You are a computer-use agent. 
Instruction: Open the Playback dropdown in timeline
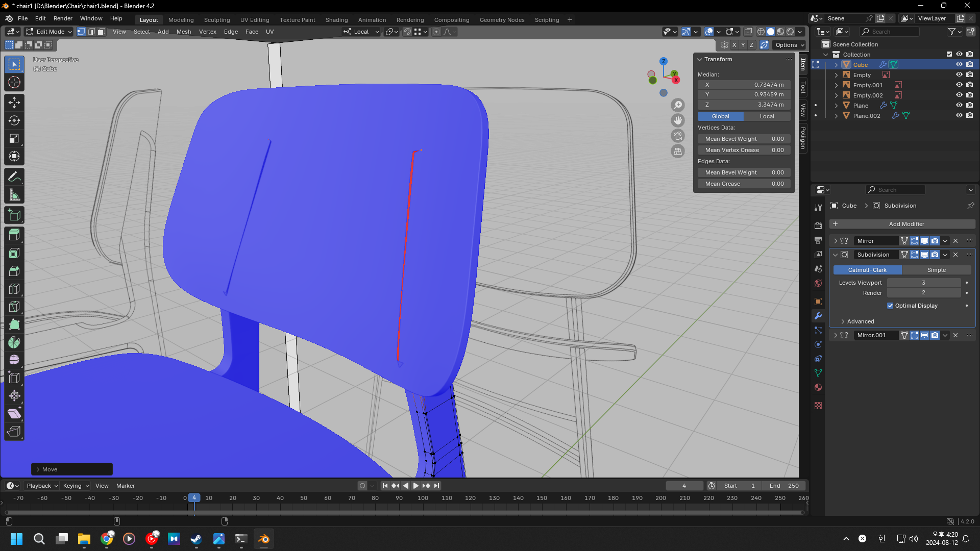pos(42,486)
